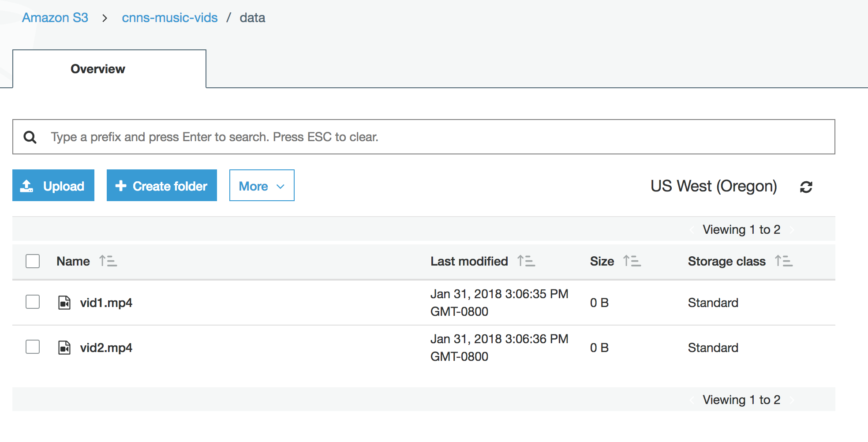Click previous page arrow in bottom Viewing bar

692,400
